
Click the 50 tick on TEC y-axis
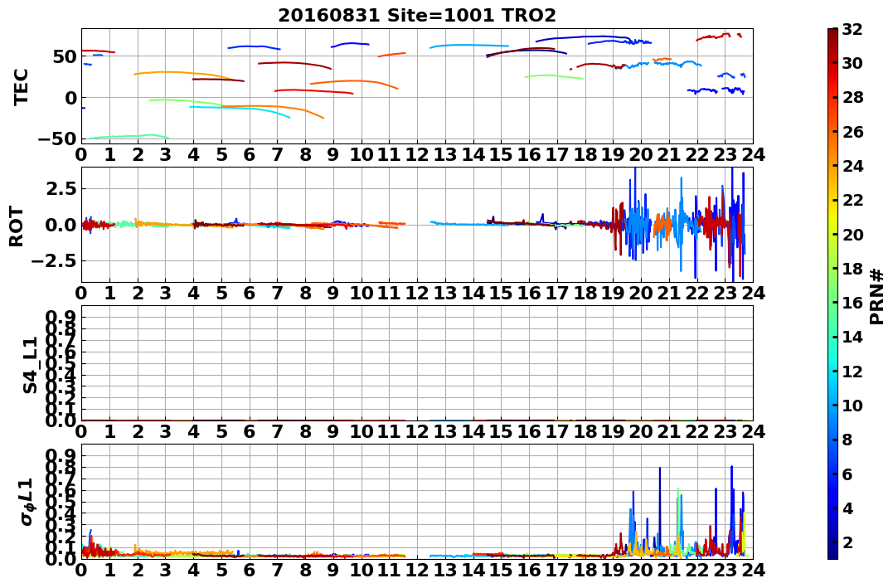66,56
